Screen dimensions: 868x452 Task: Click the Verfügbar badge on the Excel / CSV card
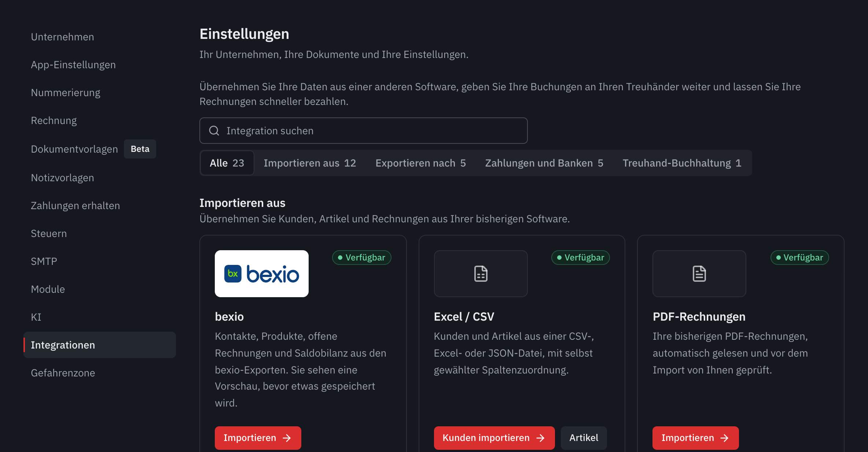tap(581, 258)
